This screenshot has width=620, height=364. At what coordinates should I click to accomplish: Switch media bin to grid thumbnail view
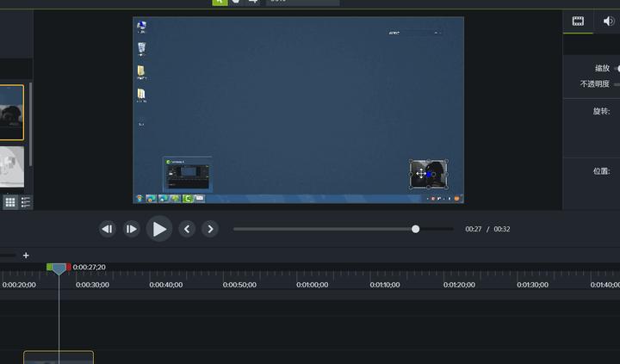coord(10,202)
